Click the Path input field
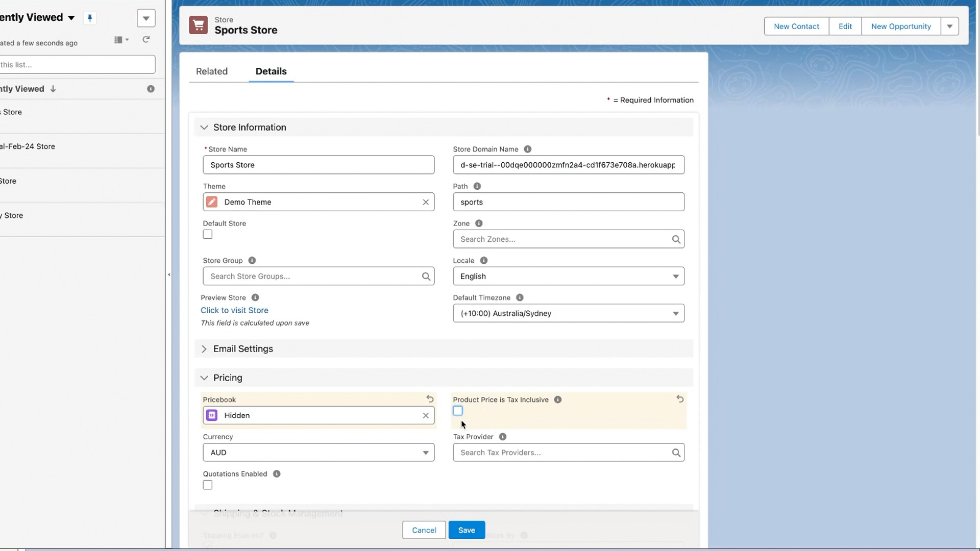This screenshot has width=980, height=551. coord(568,202)
